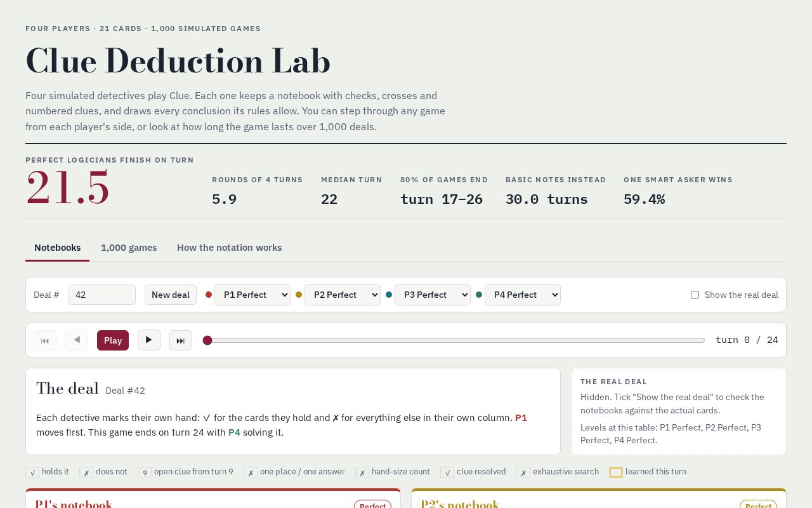This screenshot has width=812, height=508.
Task: Click the 'hand-size count' cross legend icon
Action: [x=362, y=472]
